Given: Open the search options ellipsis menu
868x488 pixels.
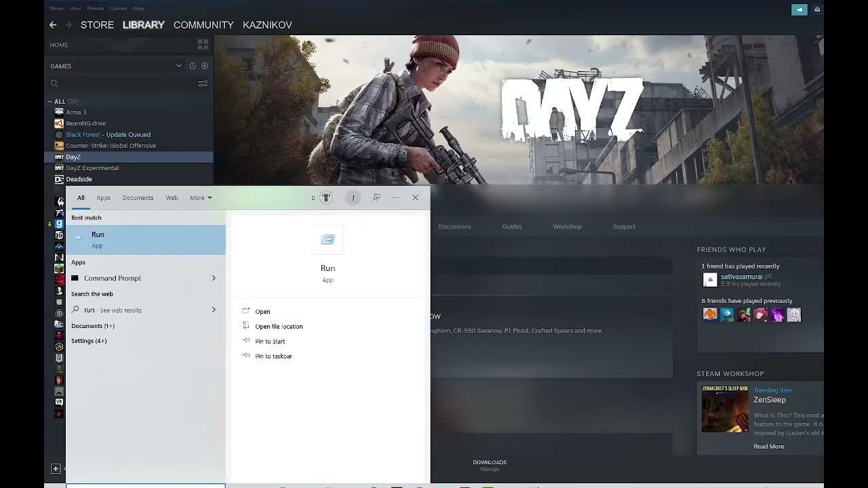Looking at the screenshot, I should [396, 198].
